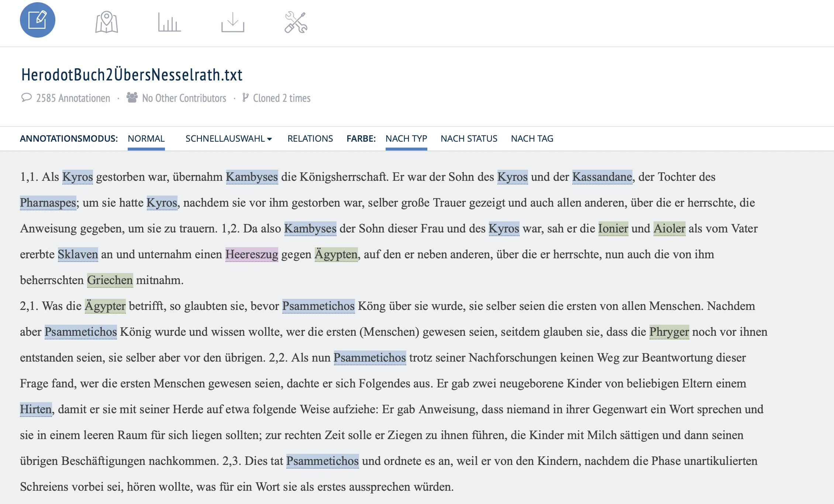834x504 pixels.
Task: Open the statistics bar chart icon
Action: (169, 22)
